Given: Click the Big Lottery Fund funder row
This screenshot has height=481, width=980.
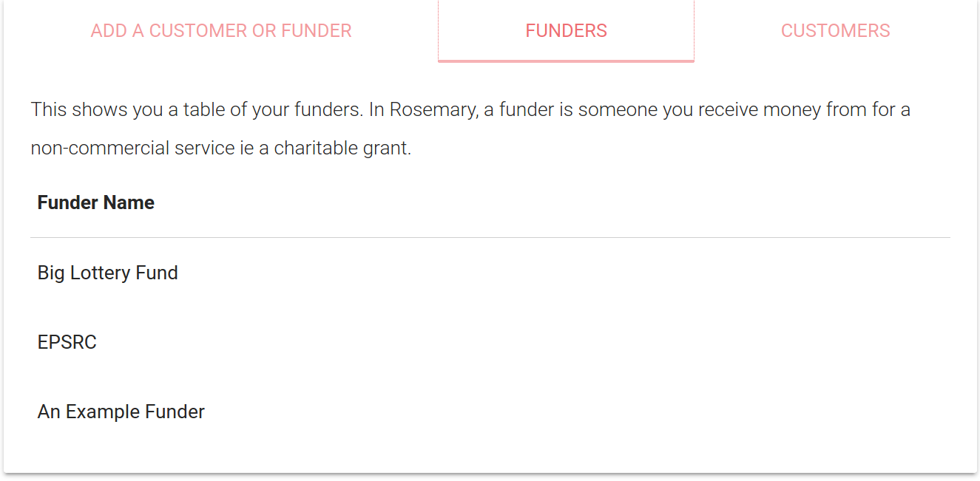Looking at the screenshot, I should click(x=107, y=273).
